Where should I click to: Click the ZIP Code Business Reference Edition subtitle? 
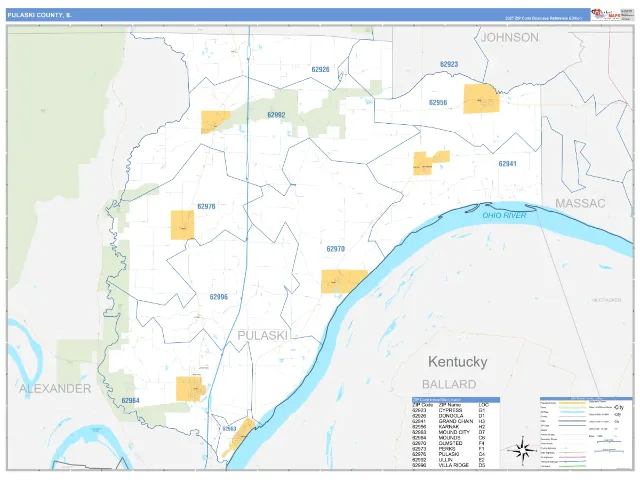[544, 18]
